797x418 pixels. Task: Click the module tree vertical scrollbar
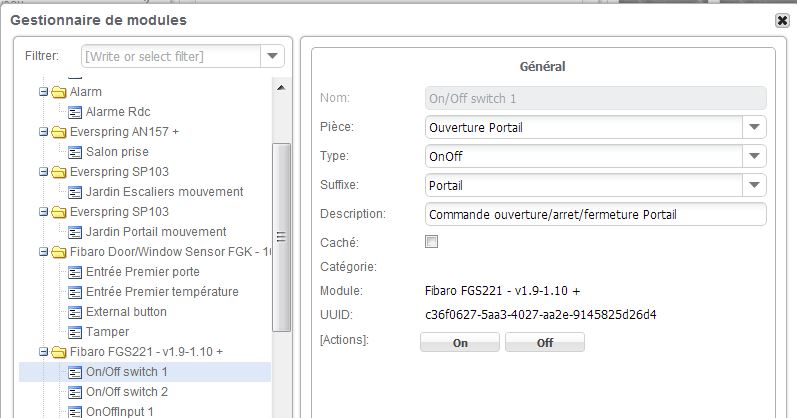[282, 236]
